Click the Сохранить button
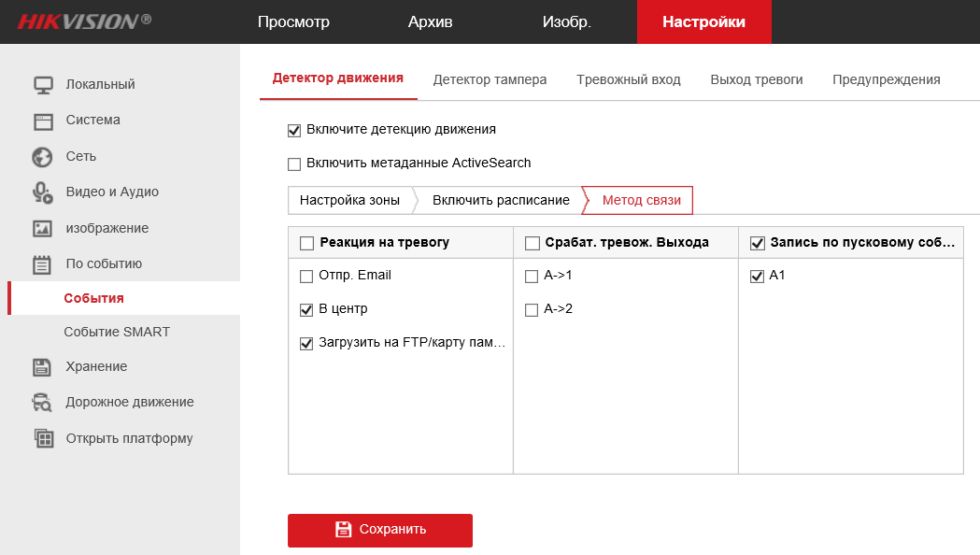Image resolution: width=980 pixels, height=555 pixels. (x=380, y=530)
